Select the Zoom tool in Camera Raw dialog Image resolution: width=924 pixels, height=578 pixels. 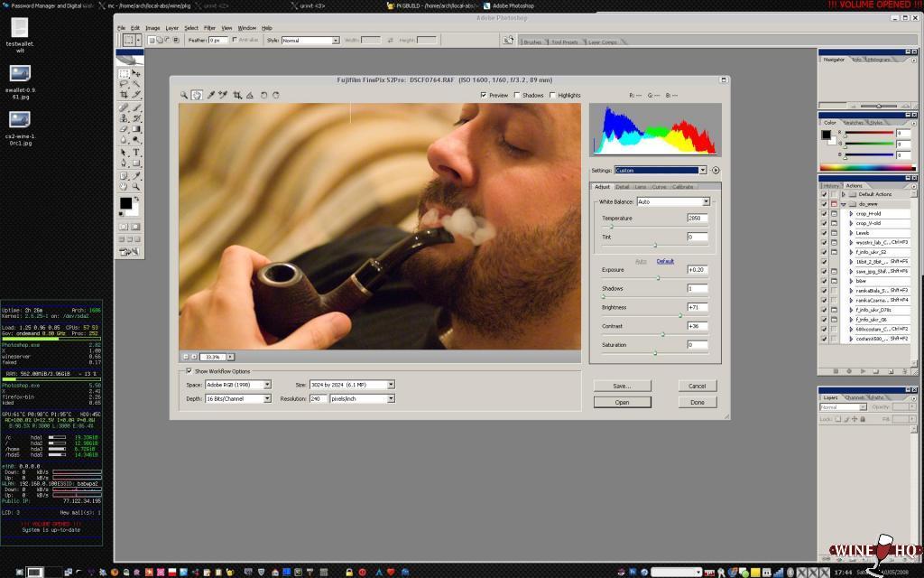point(184,95)
